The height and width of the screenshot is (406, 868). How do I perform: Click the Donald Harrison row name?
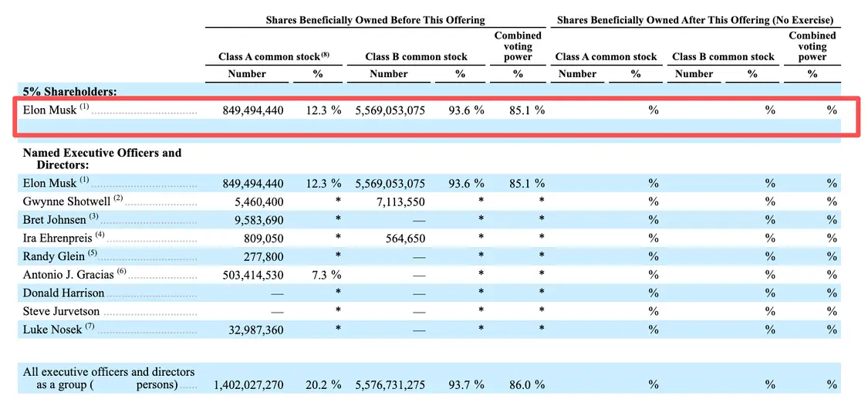63,293
